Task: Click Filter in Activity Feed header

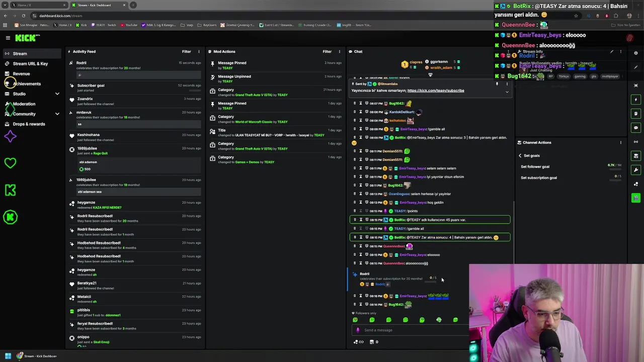Action: pyautogui.click(x=187, y=51)
